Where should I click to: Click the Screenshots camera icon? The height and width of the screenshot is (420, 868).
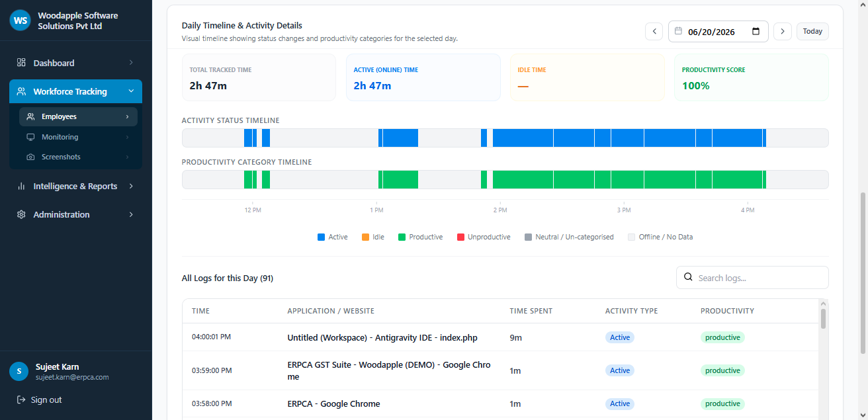point(30,157)
